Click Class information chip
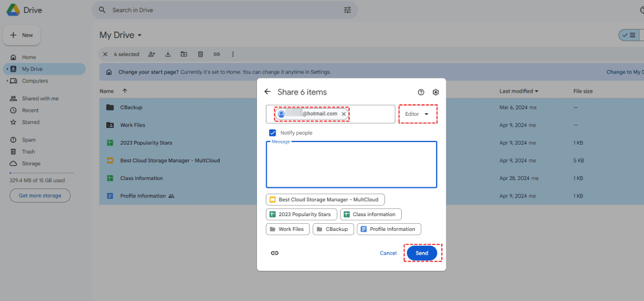 tap(371, 214)
